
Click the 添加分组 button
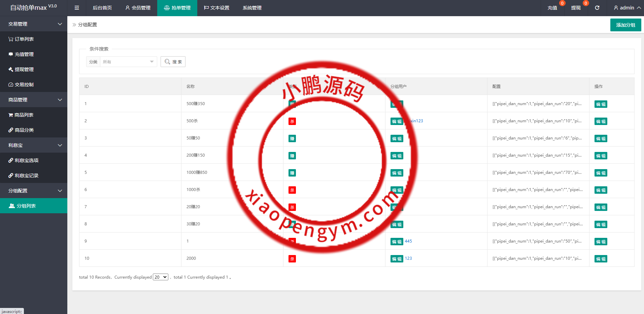[x=625, y=25]
